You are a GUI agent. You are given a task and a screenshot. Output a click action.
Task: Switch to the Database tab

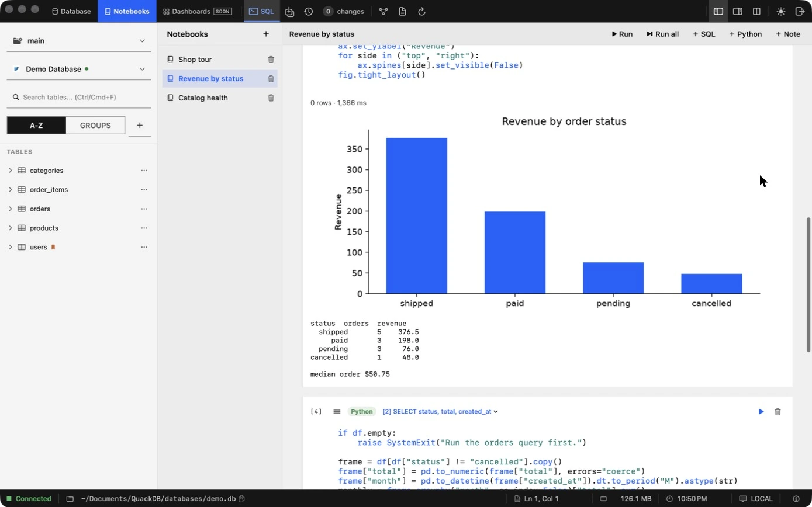[71, 11]
